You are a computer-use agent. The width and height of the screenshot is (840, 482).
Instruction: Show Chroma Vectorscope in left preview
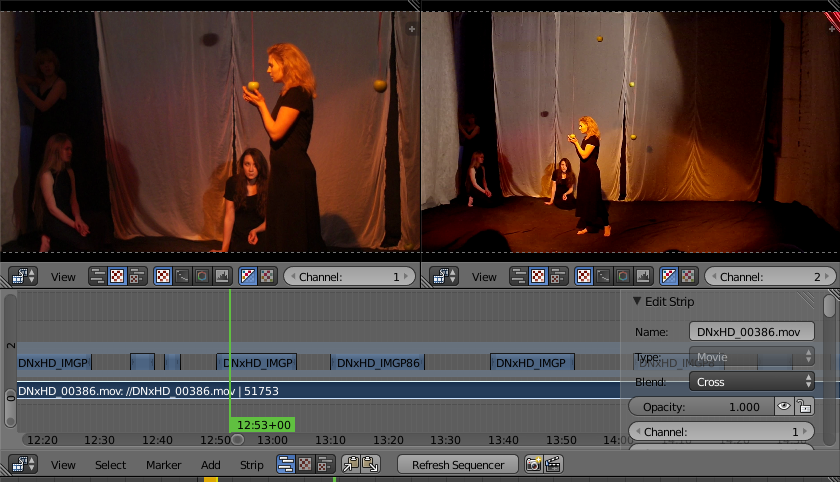pyautogui.click(x=202, y=276)
